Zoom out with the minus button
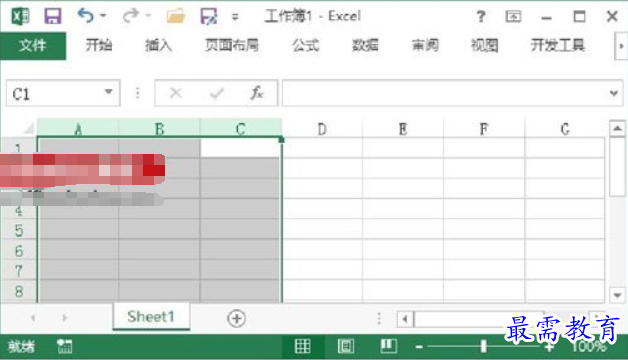The width and height of the screenshot is (628, 360). click(x=419, y=347)
